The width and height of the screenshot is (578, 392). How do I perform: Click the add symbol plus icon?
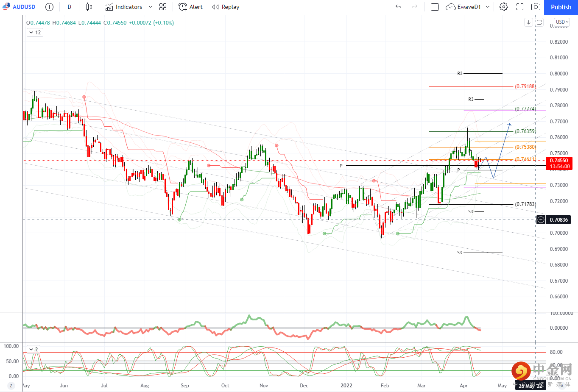49,7
